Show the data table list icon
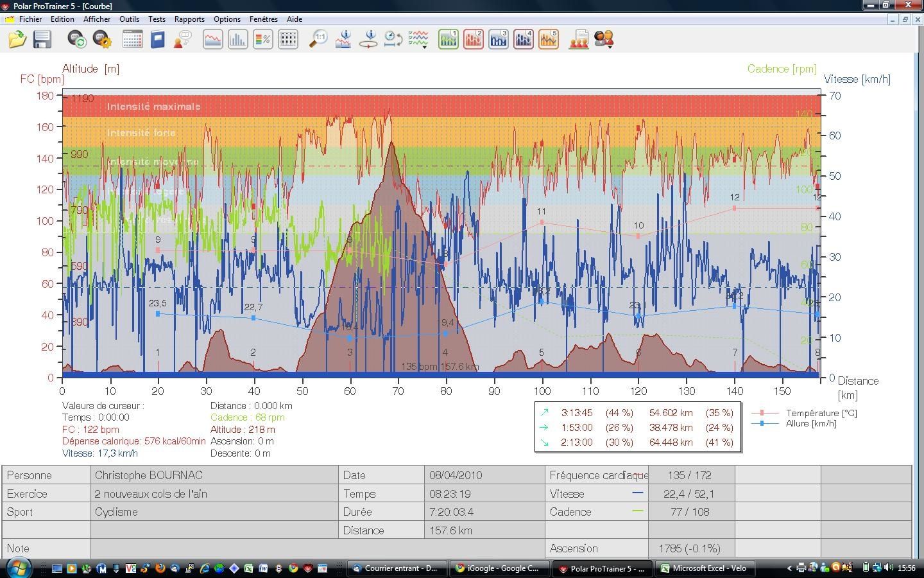Viewport: 924px width, 578px height. [288, 40]
